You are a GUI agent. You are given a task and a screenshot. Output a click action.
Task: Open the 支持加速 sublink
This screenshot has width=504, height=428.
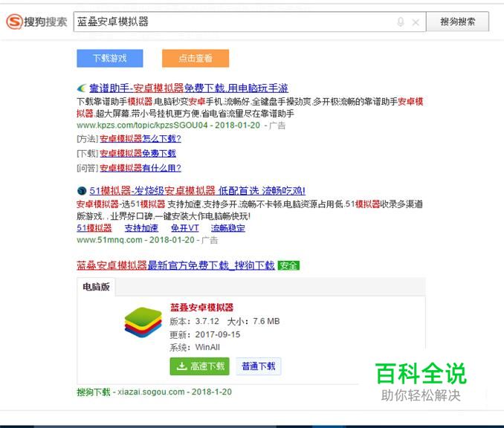[141, 228]
